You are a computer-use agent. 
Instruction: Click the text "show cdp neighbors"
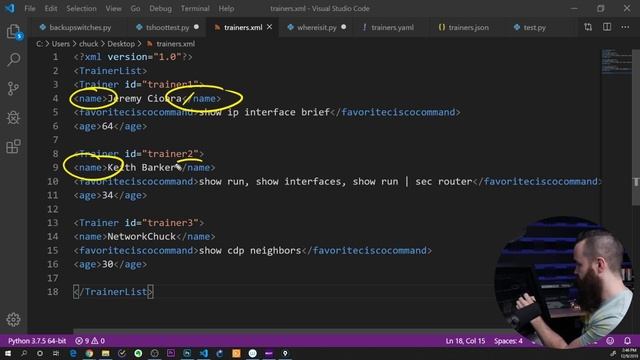(x=250, y=250)
